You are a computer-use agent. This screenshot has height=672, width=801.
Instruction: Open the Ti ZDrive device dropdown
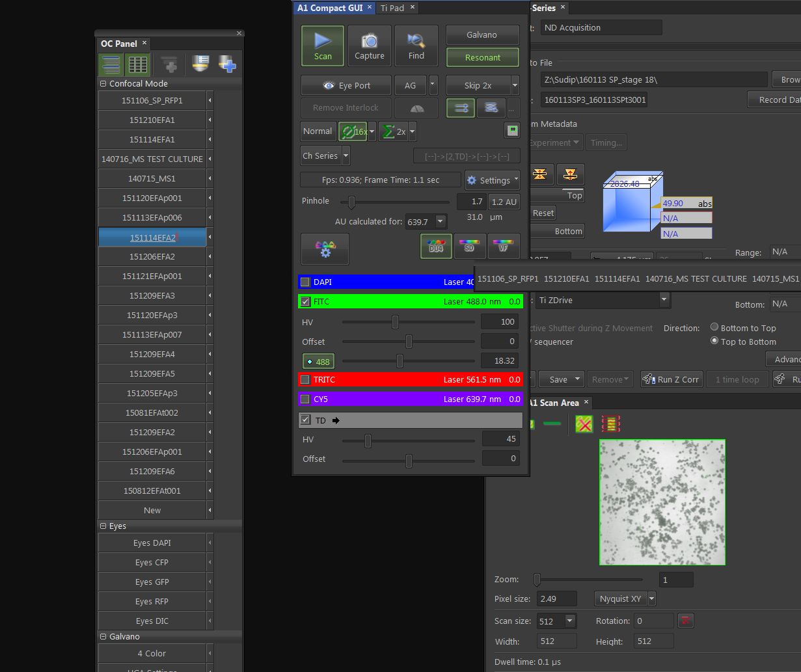pyautogui.click(x=664, y=300)
